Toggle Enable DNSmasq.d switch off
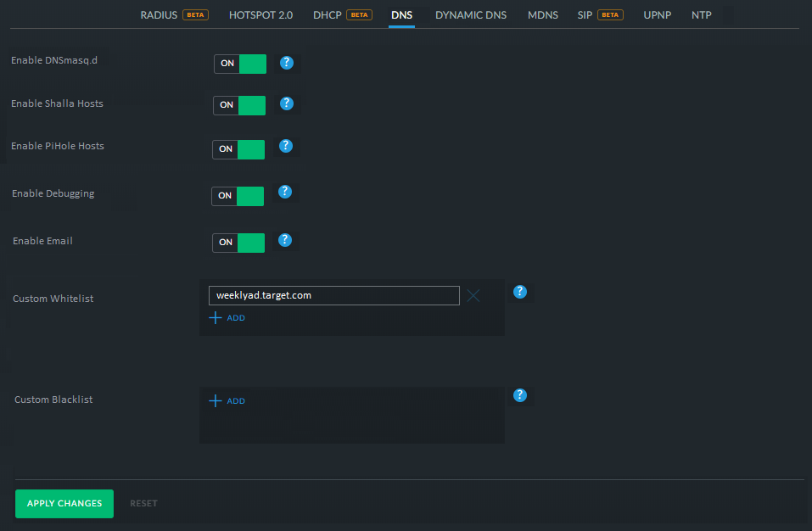The width and height of the screenshot is (812, 531). pos(240,64)
